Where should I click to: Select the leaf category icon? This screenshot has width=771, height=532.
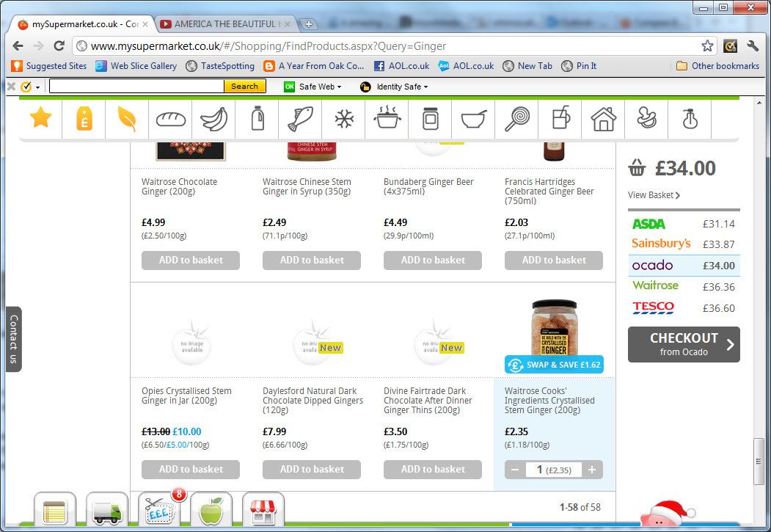(128, 118)
